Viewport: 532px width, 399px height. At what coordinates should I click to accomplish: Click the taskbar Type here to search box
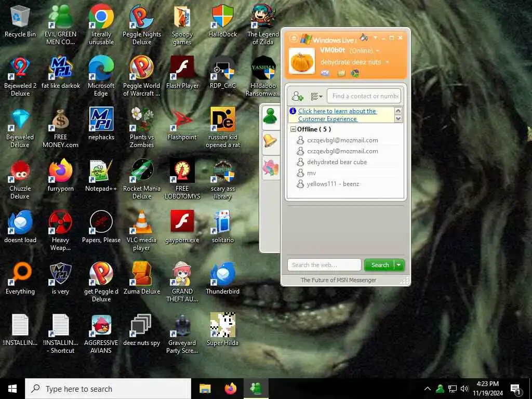tap(108, 389)
